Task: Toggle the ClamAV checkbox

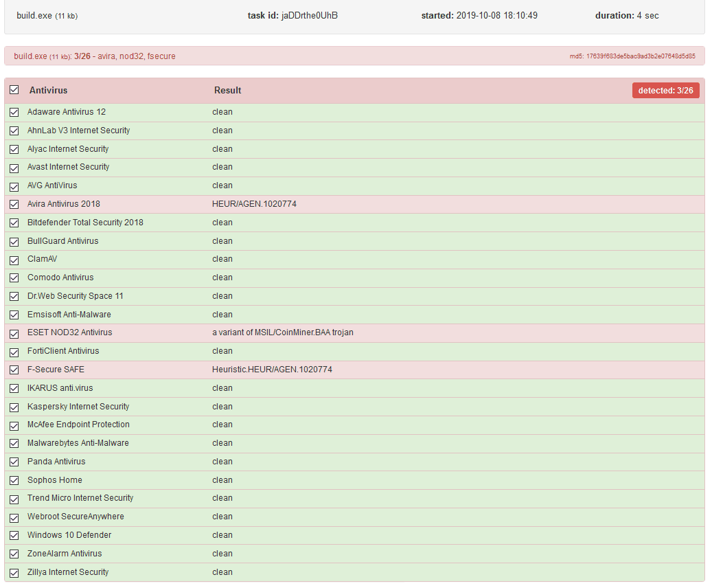Action: click(x=14, y=260)
